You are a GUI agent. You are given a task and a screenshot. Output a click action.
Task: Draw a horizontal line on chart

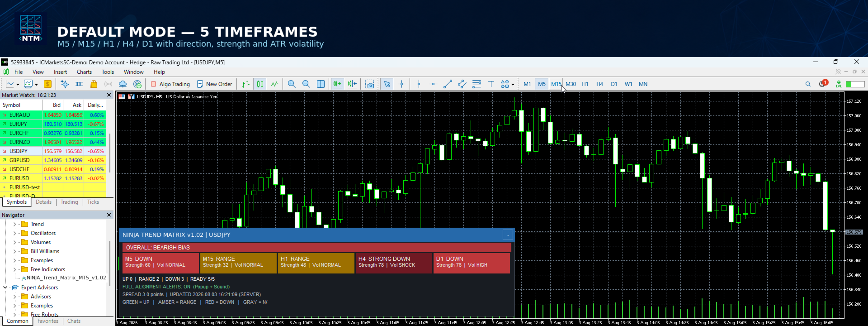[433, 84]
